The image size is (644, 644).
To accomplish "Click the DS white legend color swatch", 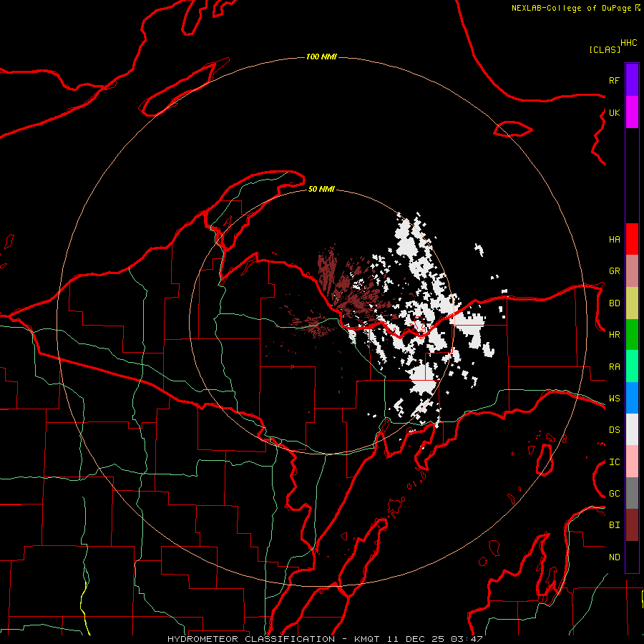I will (x=632, y=429).
